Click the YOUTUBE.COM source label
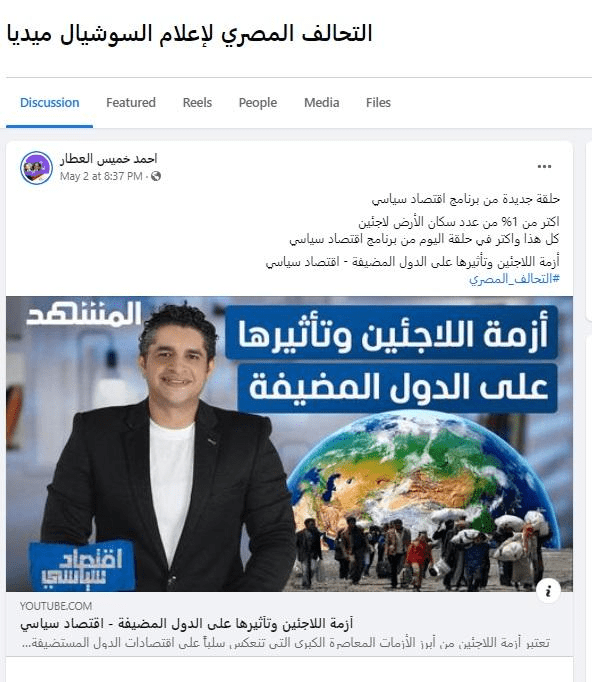The width and height of the screenshot is (592, 682). [x=56, y=606]
